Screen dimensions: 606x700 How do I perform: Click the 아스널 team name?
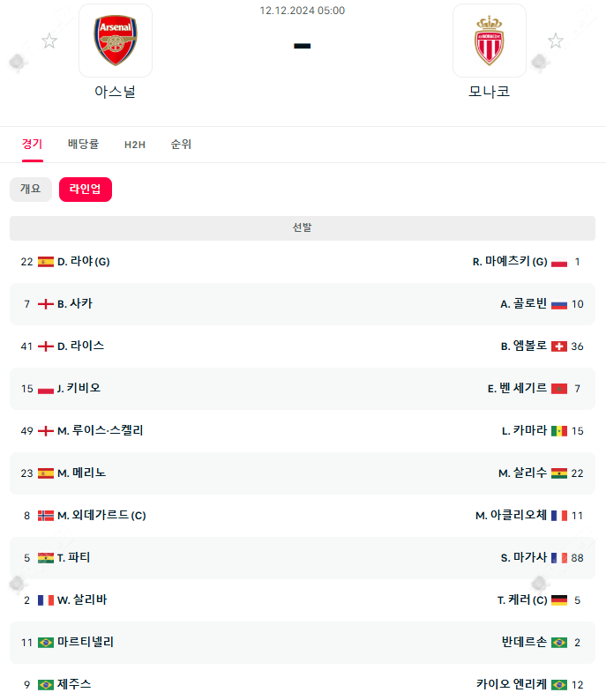click(115, 91)
